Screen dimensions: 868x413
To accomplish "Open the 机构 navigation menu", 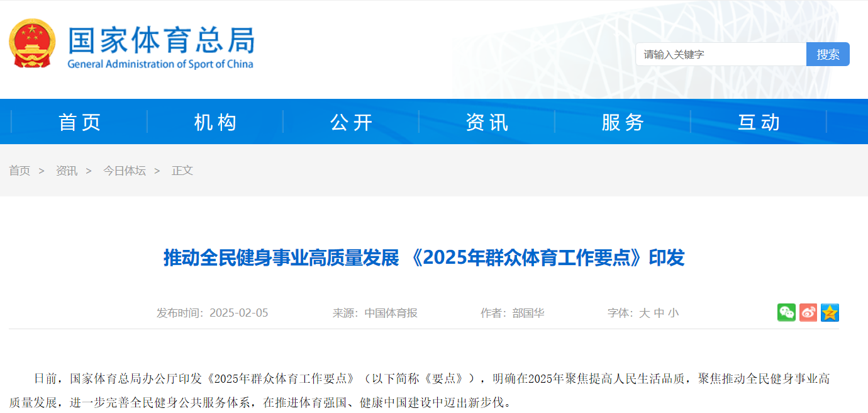I will (x=216, y=122).
